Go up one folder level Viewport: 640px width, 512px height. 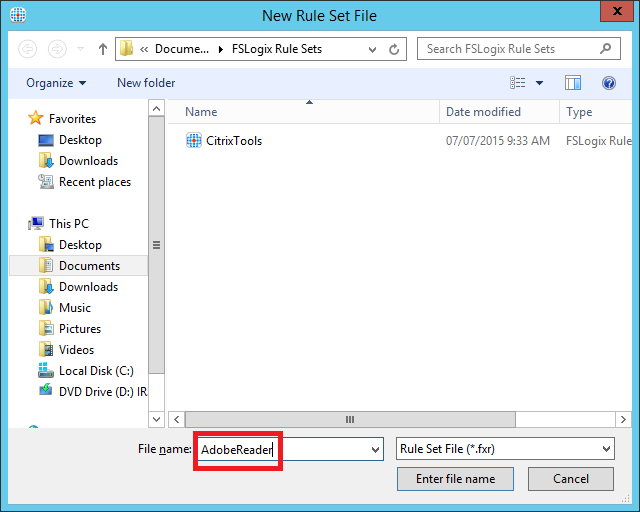pos(102,49)
